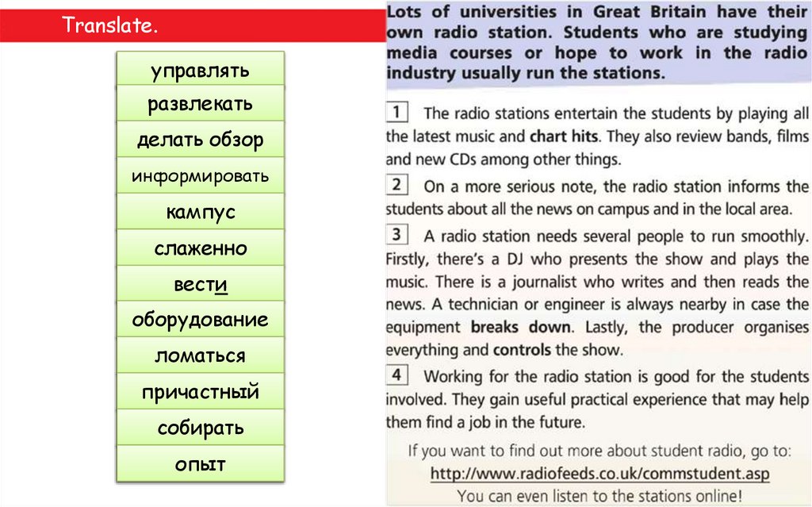
Task: Click paragraph number box 2
Action: tap(396, 185)
